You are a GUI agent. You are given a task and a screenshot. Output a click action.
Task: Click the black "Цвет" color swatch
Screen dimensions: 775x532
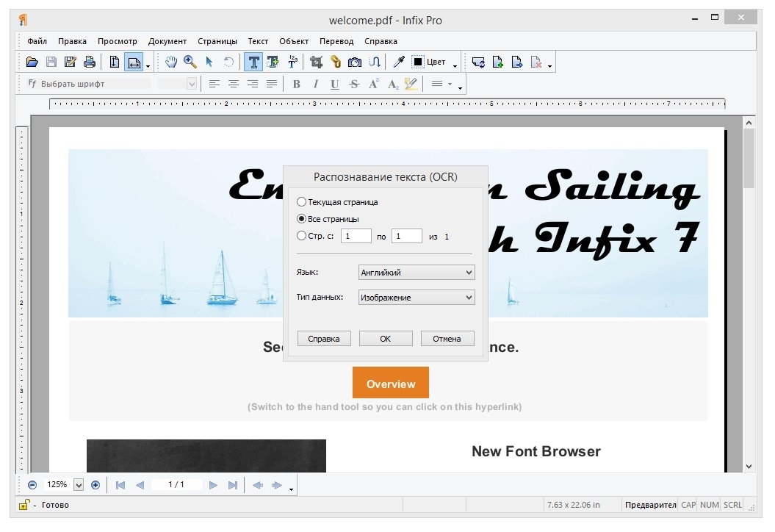(x=418, y=62)
